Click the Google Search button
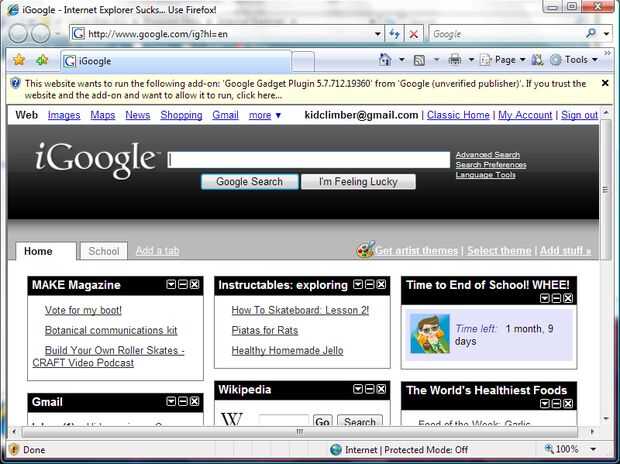This screenshot has width=620, height=464. coord(250,182)
